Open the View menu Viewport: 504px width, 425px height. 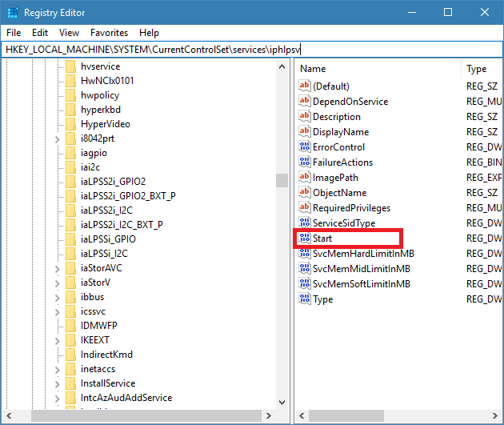tap(69, 33)
